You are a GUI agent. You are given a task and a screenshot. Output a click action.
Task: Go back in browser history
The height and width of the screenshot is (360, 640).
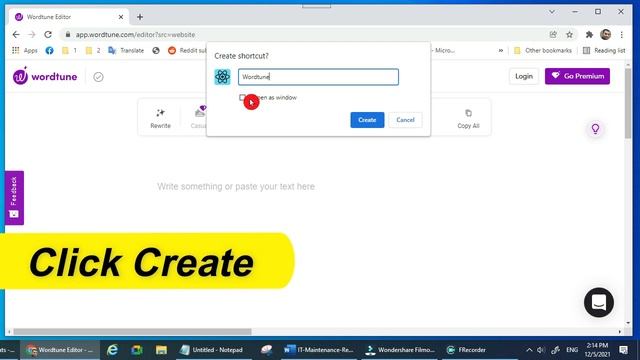point(16,35)
